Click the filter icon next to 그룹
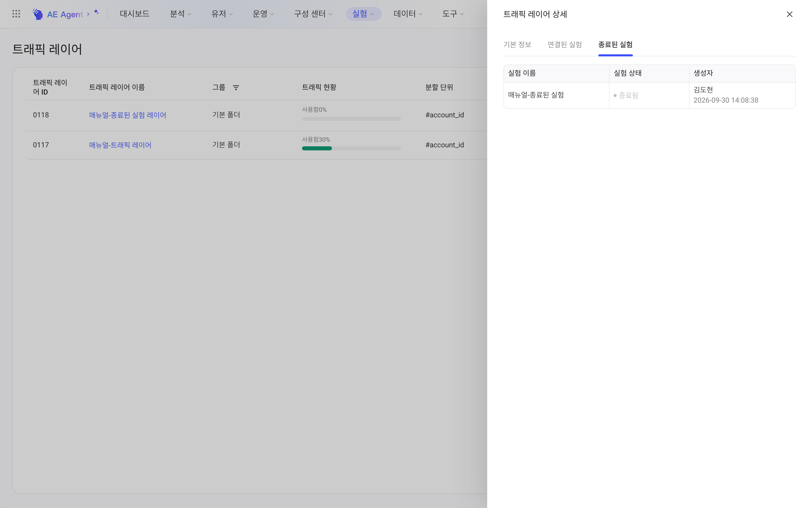 tap(236, 87)
